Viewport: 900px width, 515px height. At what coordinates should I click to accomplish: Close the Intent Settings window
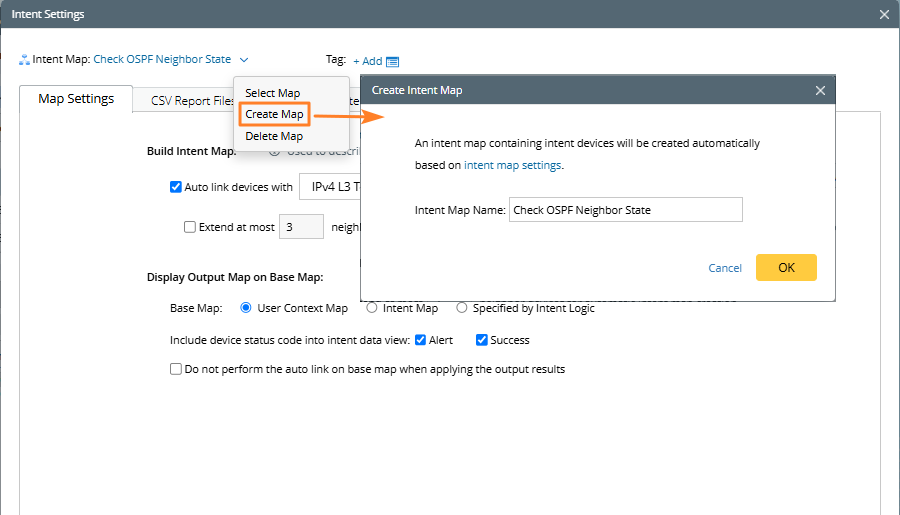tap(883, 14)
